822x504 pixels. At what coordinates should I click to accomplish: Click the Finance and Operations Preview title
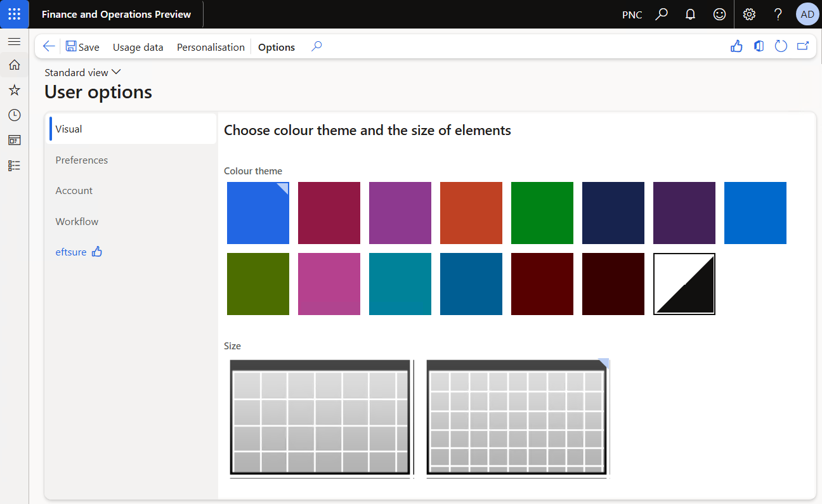pos(116,14)
